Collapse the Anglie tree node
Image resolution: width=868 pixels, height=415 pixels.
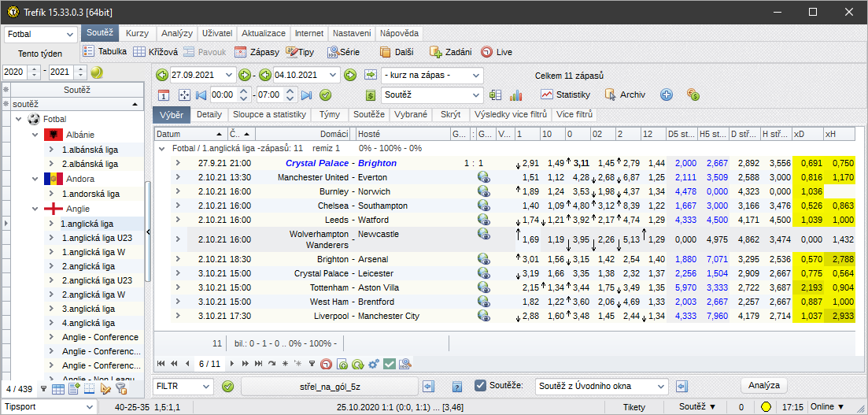[35, 209]
